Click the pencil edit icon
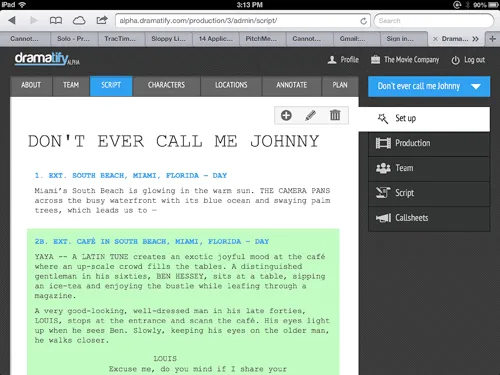Screen dimensions: 500x375 [x=310, y=115]
